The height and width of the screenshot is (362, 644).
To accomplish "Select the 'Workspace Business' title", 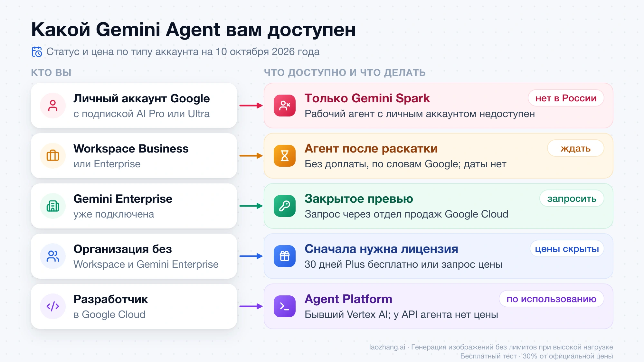I will pyautogui.click(x=131, y=149).
